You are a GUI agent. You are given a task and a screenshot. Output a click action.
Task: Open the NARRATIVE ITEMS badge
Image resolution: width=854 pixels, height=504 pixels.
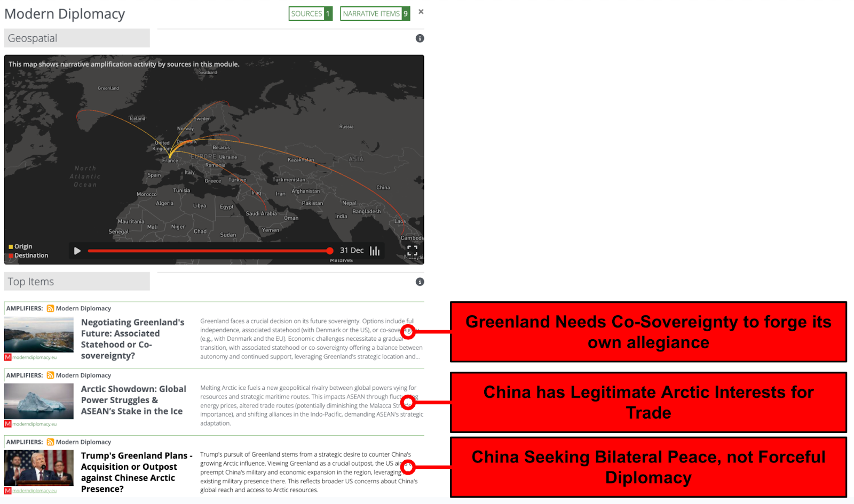[x=375, y=14]
